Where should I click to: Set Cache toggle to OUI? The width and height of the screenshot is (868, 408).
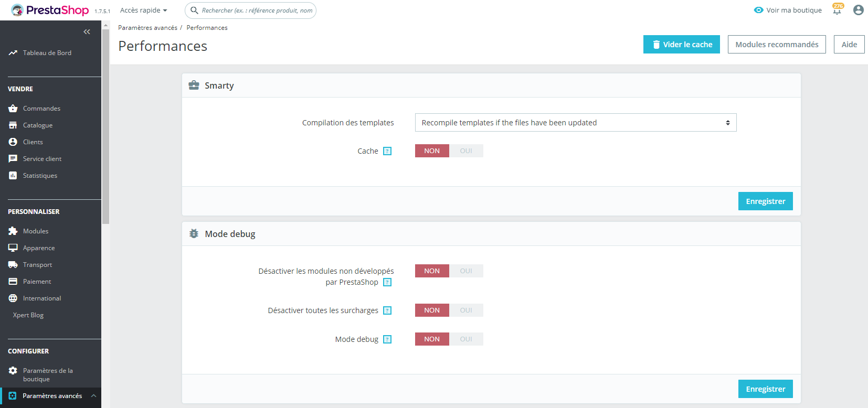pyautogui.click(x=466, y=151)
